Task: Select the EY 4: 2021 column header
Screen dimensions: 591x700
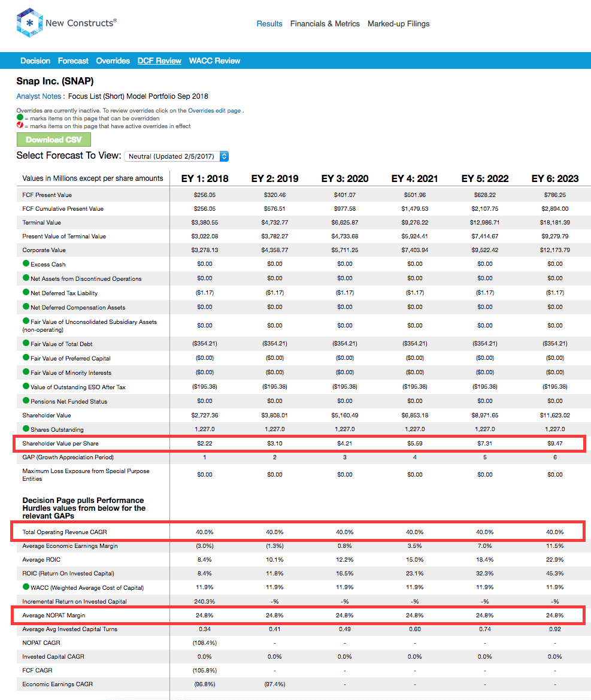Action: (x=415, y=178)
